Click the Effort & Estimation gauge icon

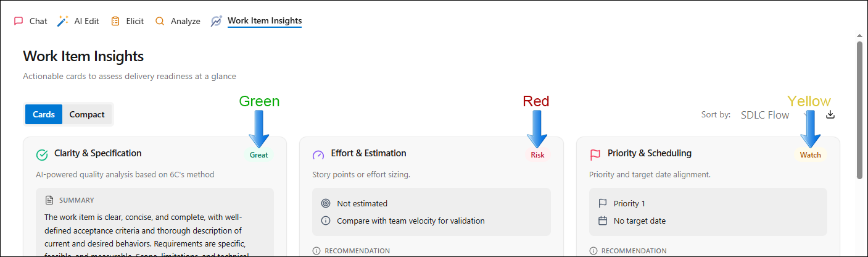tap(318, 154)
